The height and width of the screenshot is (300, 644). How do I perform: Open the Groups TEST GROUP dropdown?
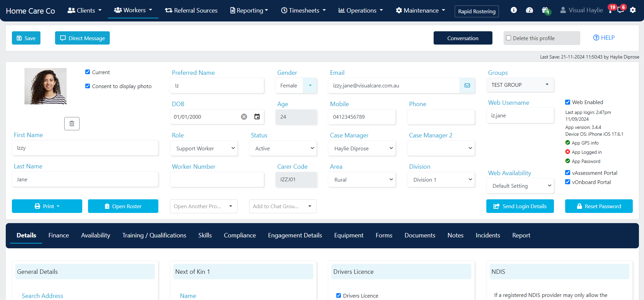point(520,85)
